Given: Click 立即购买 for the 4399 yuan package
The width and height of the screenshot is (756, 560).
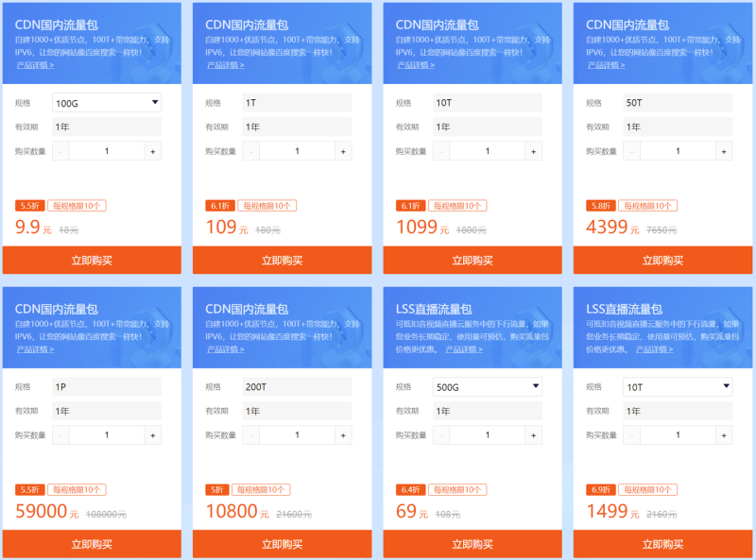Looking at the screenshot, I should click(x=662, y=261).
